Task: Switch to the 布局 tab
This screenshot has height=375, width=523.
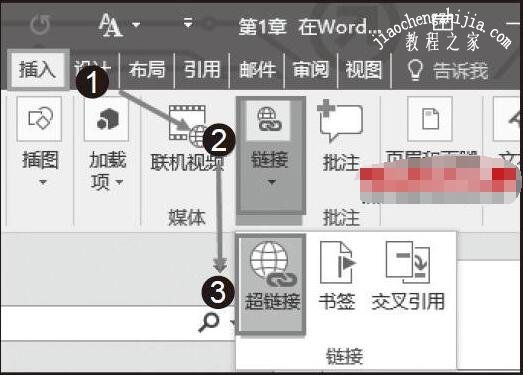Action: (147, 70)
